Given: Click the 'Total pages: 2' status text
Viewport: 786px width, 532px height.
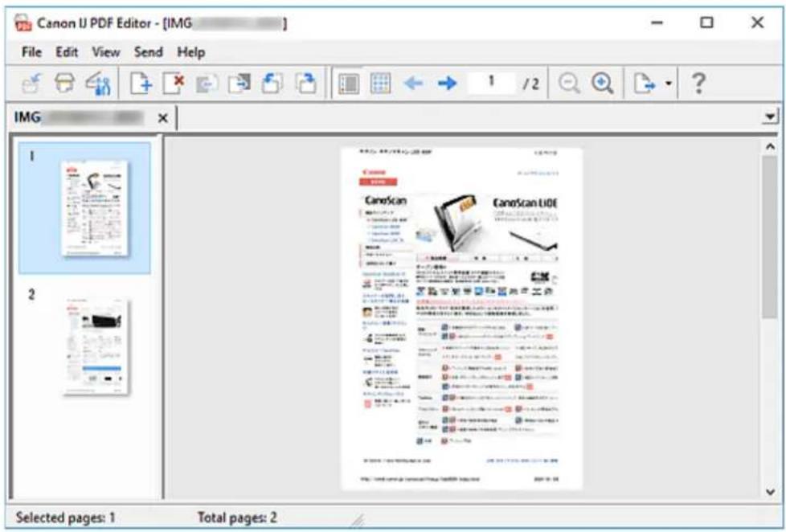Looking at the screenshot, I should click(237, 518).
